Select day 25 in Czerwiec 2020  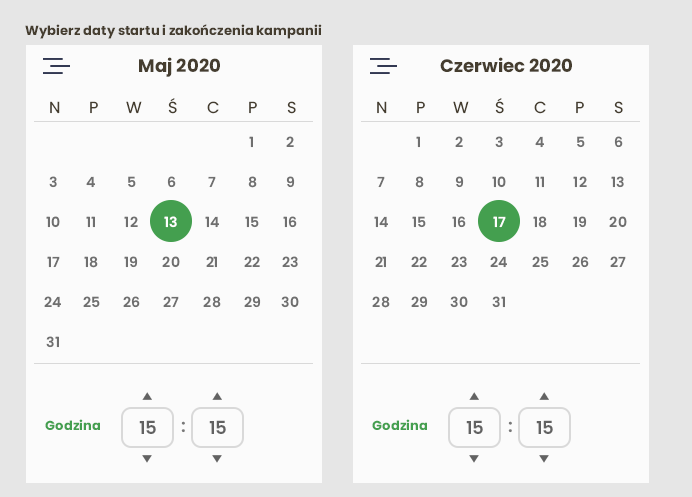[x=540, y=262]
